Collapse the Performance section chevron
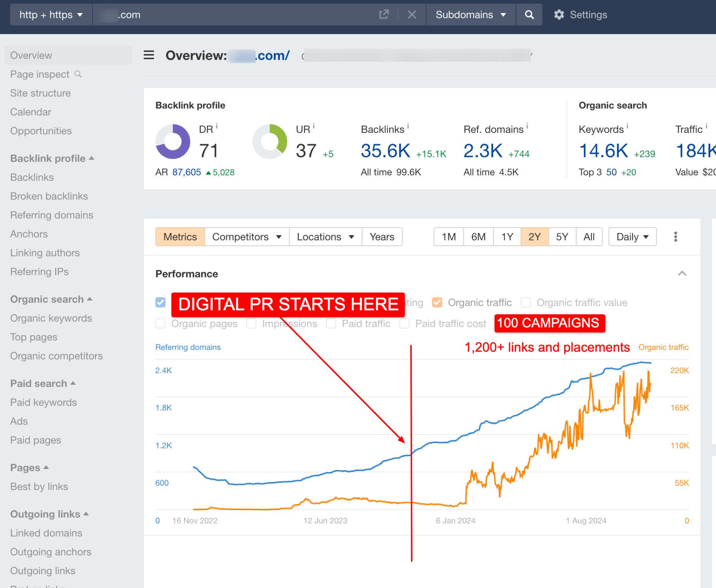The image size is (716, 588). 682,273
